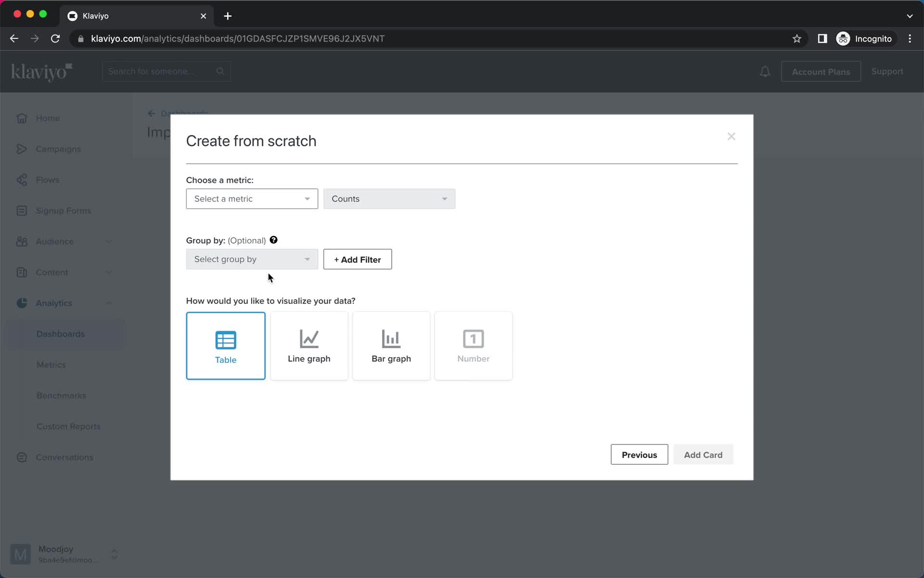Click the Klaviyo logo in top left
This screenshot has width=924, height=578.
point(42,71)
